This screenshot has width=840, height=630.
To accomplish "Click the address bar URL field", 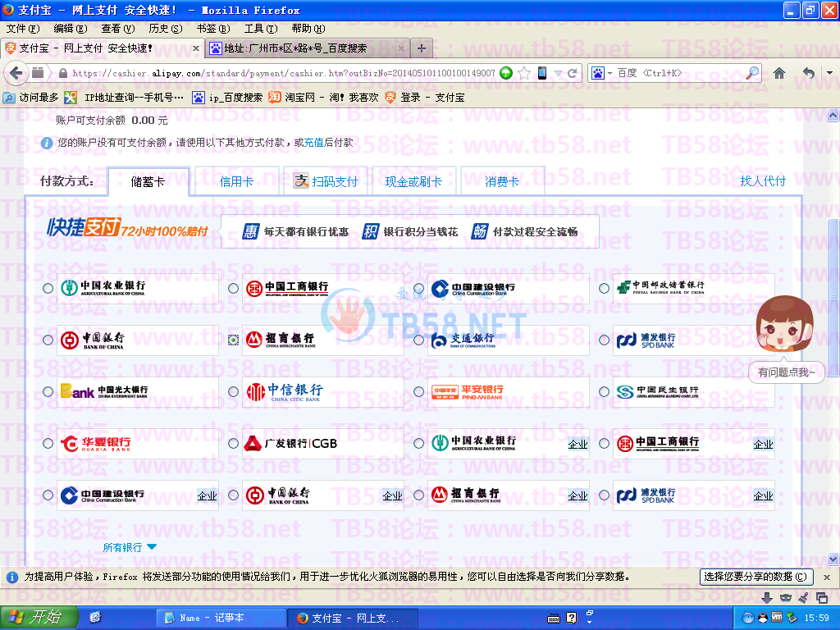I will (284, 73).
